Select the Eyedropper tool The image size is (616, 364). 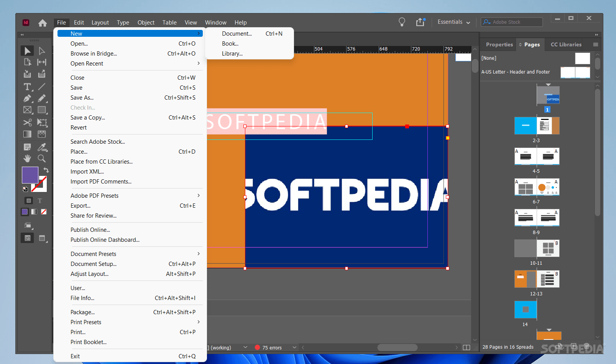[x=42, y=147]
